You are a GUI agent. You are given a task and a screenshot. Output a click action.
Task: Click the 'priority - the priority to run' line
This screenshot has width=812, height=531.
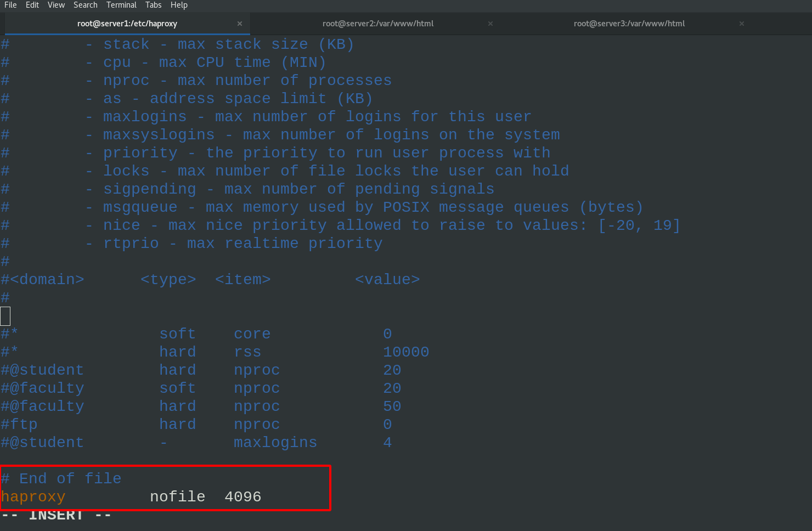318,152
